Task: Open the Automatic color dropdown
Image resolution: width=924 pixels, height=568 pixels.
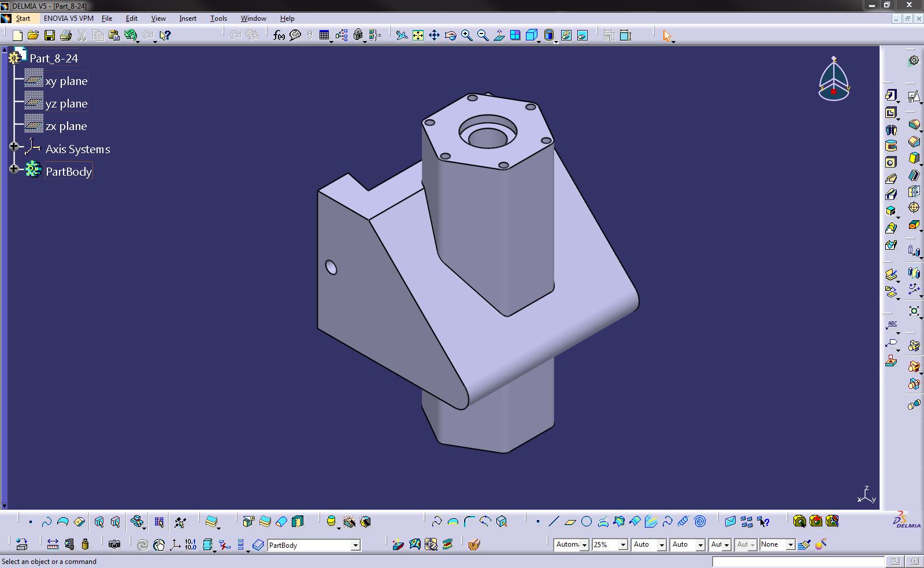Action: click(584, 545)
